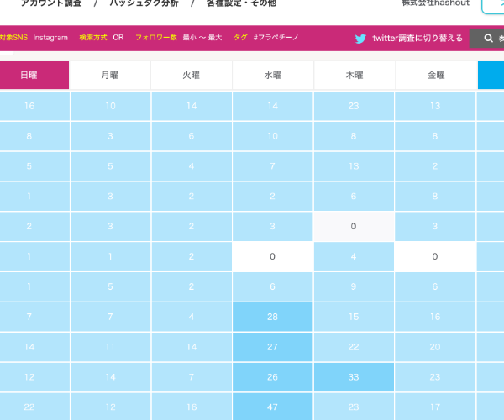Click the 10 cell in 月曜 column
The height and width of the screenshot is (420, 504).
[x=110, y=106]
